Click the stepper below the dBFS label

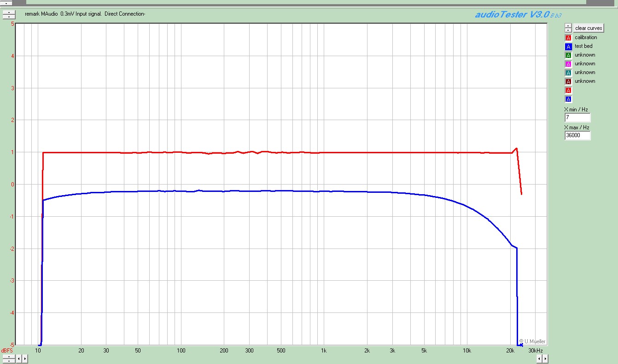(x=9, y=359)
